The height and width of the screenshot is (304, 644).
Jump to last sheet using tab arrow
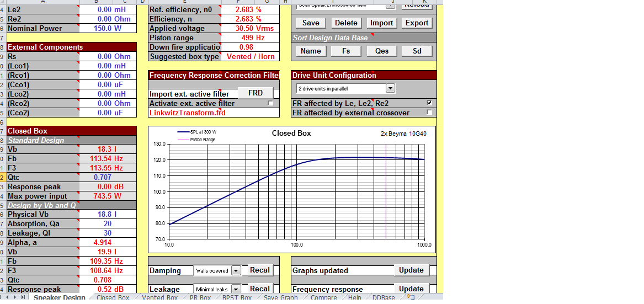click(x=22, y=297)
